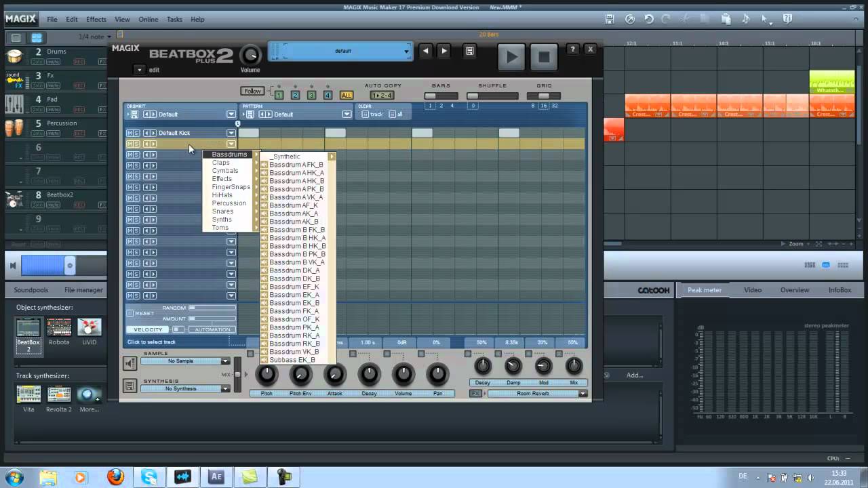Viewport: 868px width, 488px height.
Task: Select pattern bar 4 button
Action: point(328,95)
